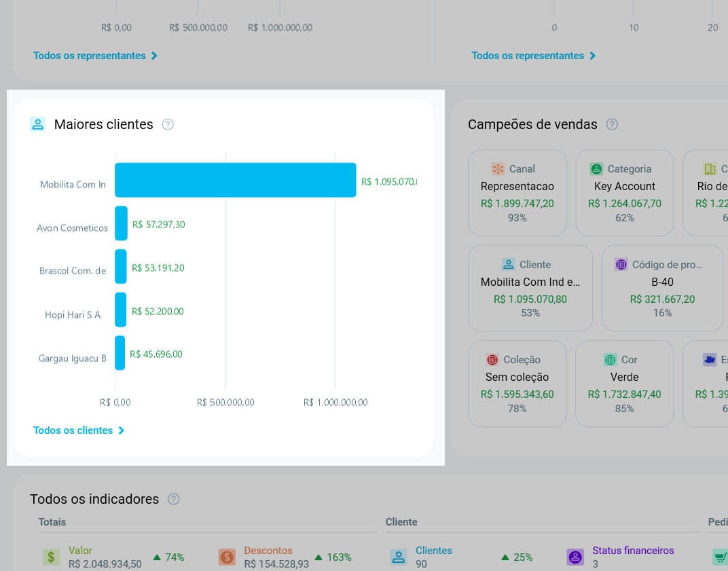728x571 pixels.
Task: Open help tooltip for Todos os indicadores
Action: (x=174, y=499)
